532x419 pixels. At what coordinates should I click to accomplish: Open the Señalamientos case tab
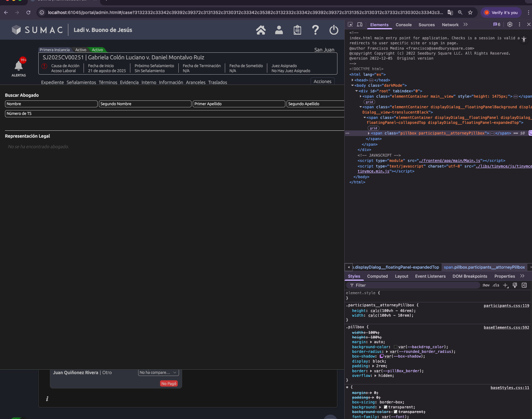click(x=81, y=82)
